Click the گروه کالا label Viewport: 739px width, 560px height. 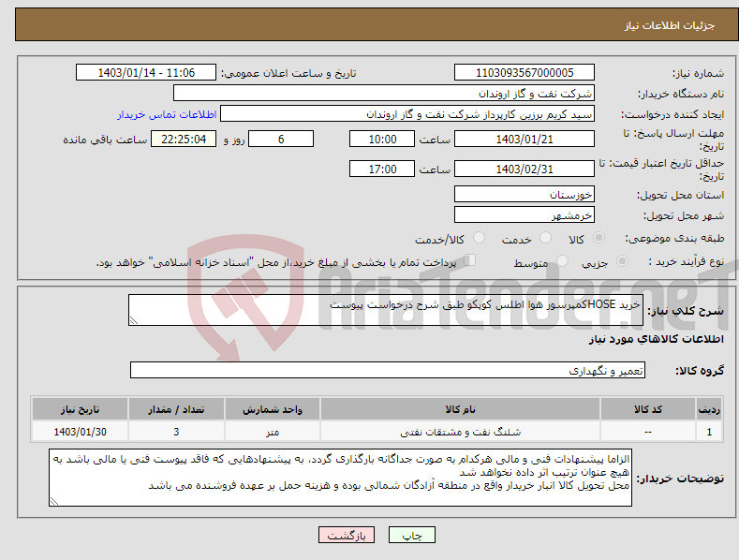click(700, 371)
